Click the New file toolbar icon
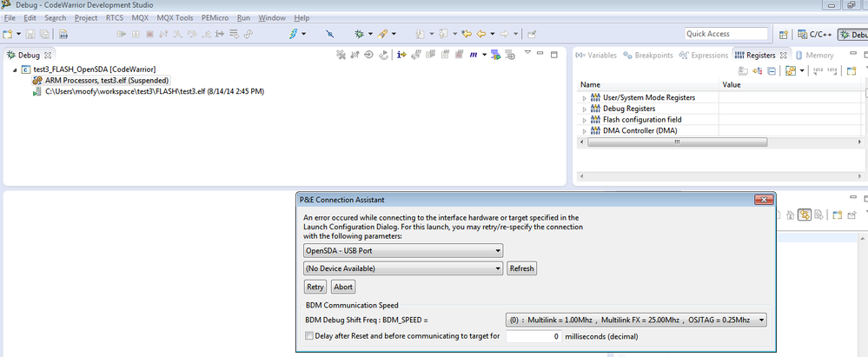 [x=7, y=34]
